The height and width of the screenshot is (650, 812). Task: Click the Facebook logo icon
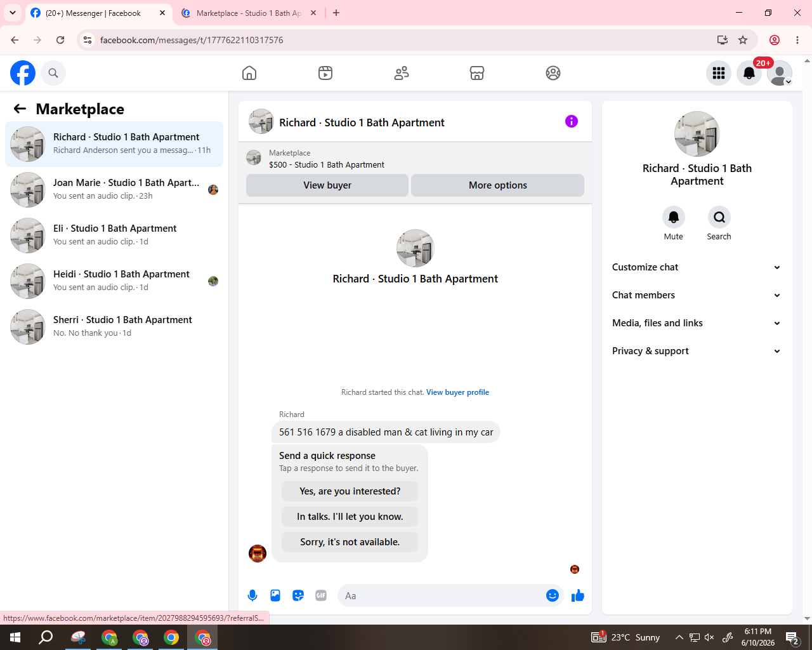tap(23, 73)
